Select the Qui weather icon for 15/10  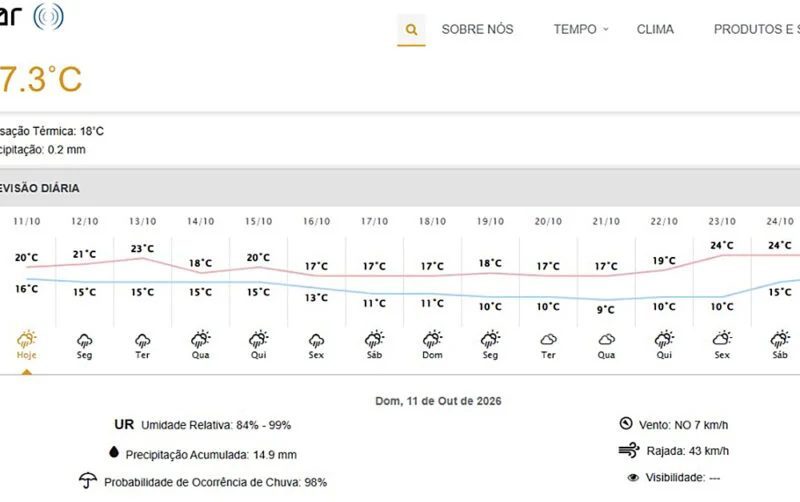coord(259,339)
